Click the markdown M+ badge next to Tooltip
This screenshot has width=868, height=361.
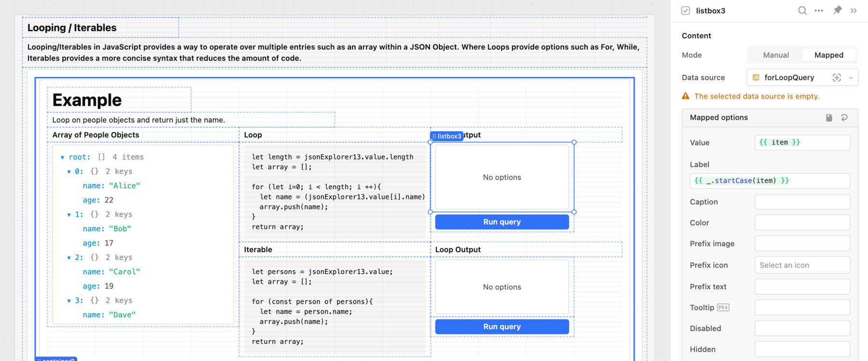pos(723,307)
